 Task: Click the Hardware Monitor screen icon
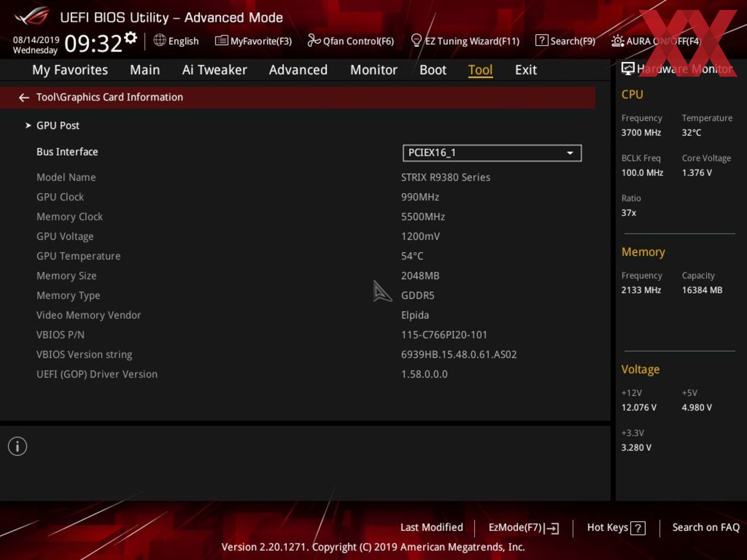click(628, 68)
